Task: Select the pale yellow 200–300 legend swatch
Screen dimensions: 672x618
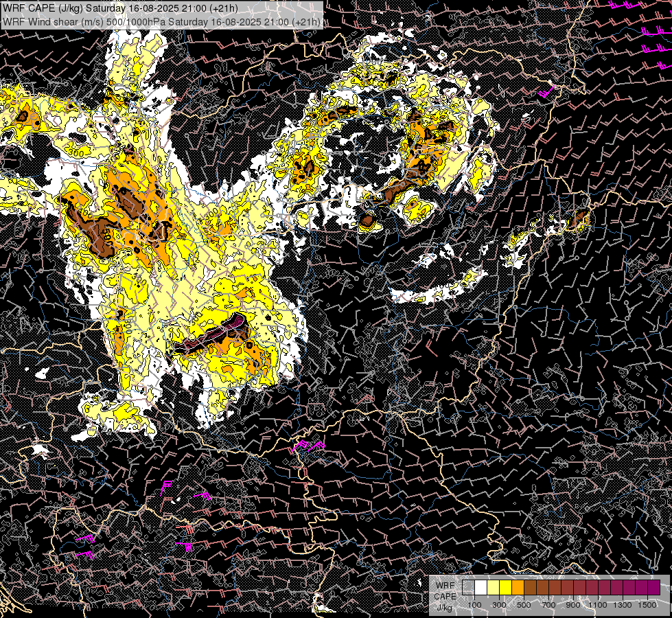Action: click(494, 587)
